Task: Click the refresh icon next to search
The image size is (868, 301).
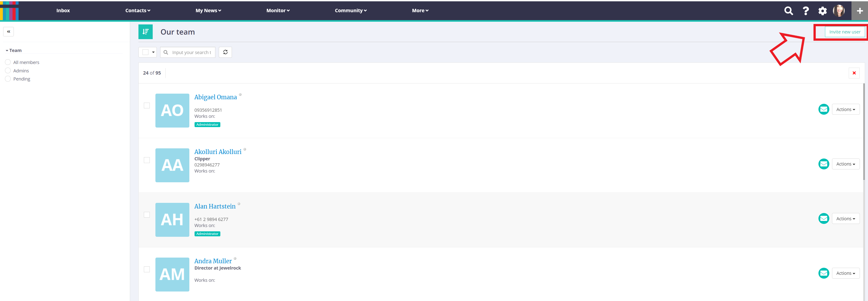Action: pos(225,52)
